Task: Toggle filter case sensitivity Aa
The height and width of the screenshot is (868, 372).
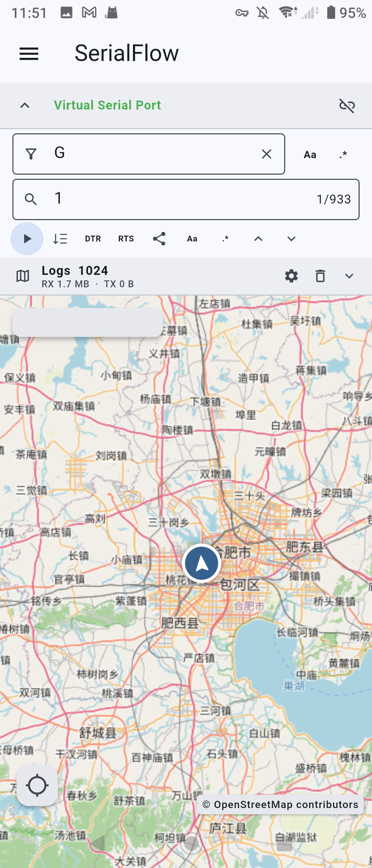Action: (x=310, y=155)
